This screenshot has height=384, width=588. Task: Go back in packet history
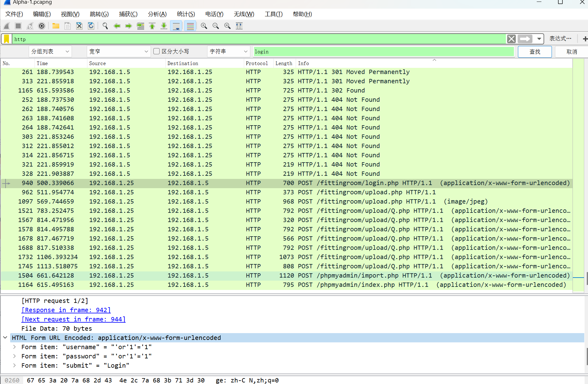click(x=117, y=26)
